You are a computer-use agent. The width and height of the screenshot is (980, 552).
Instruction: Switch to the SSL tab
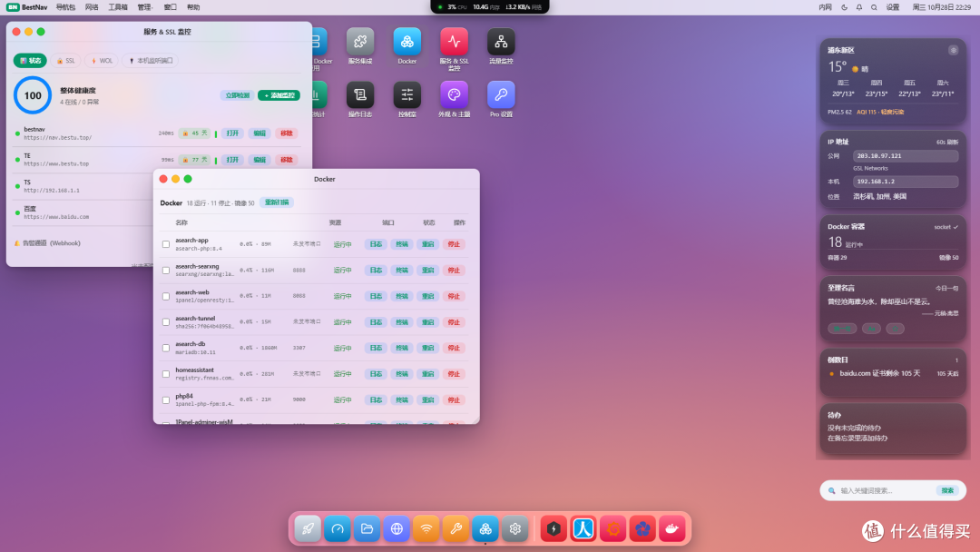(65, 61)
